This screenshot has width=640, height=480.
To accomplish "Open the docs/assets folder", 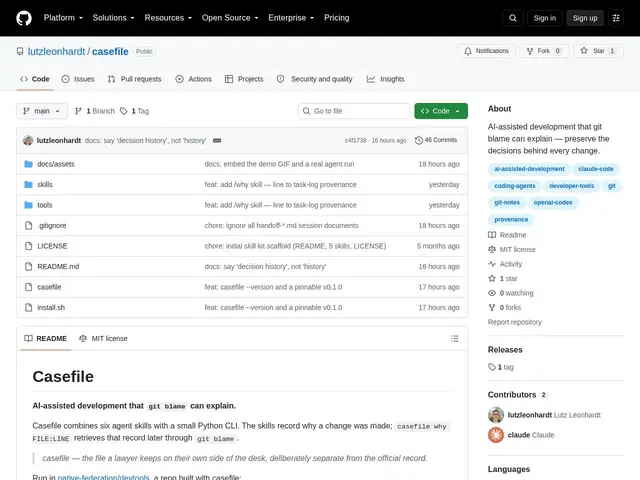I will (x=56, y=164).
